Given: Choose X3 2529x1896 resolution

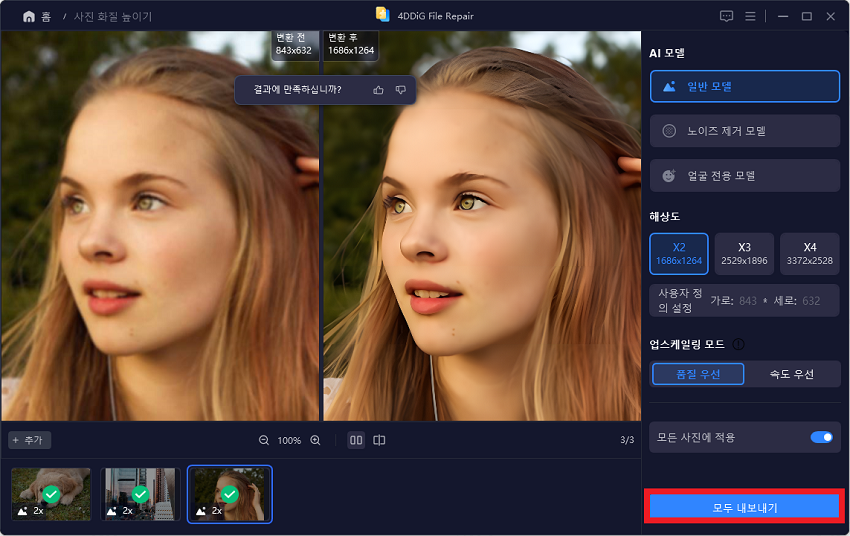Looking at the screenshot, I should click(744, 254).
